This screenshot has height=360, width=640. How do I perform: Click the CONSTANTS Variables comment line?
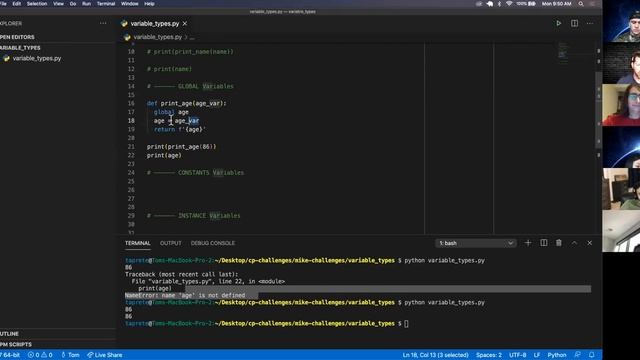pos(195,173)
